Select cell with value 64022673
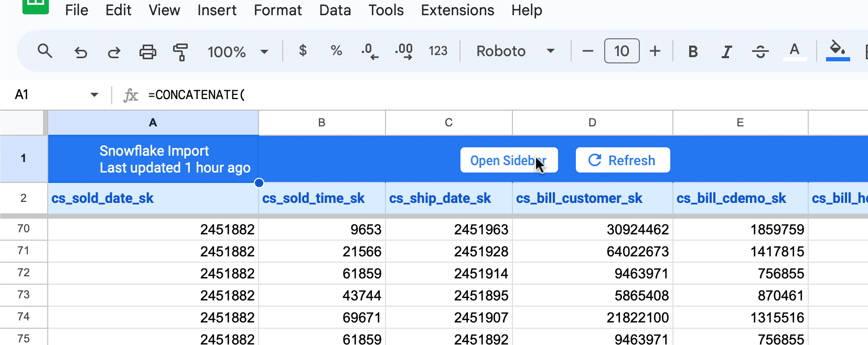This screenshot has height=345, width=868. tap(593, 251)
